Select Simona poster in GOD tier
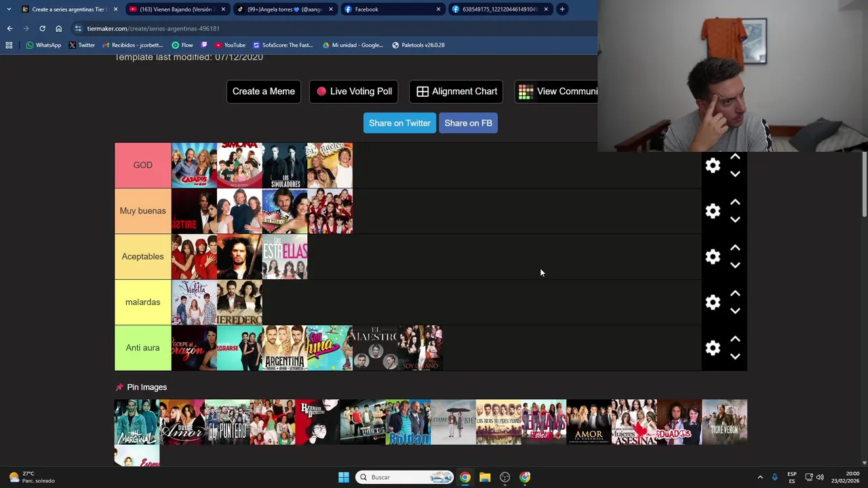This screenshot has height=488, width=868. coord(239,165)
